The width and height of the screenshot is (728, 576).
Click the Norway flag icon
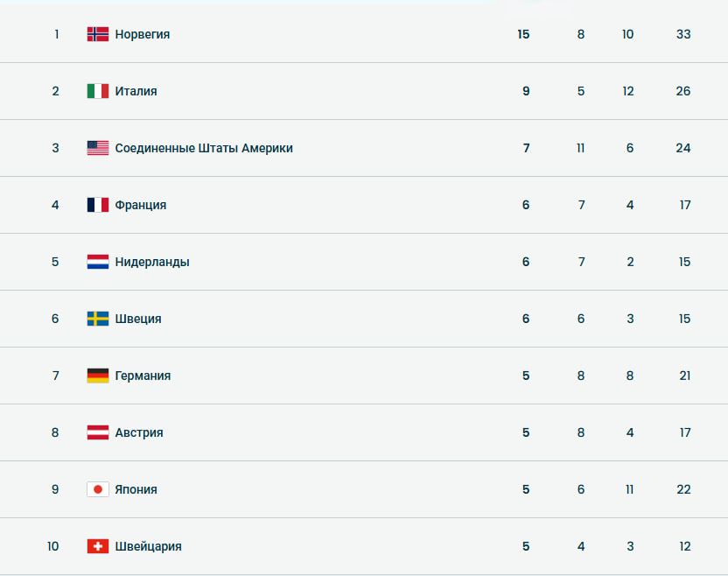point(98,34)
